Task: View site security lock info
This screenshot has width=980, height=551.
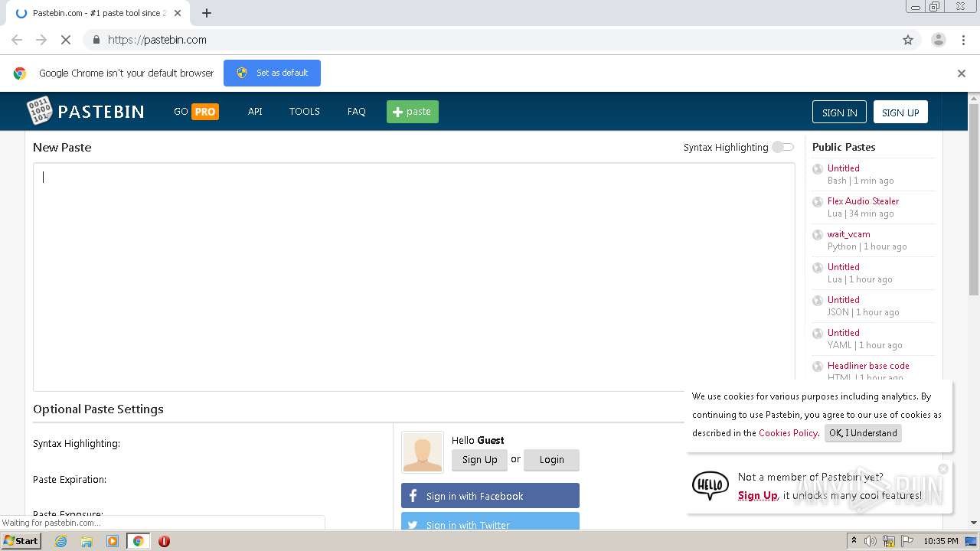Action: [96, 40]
